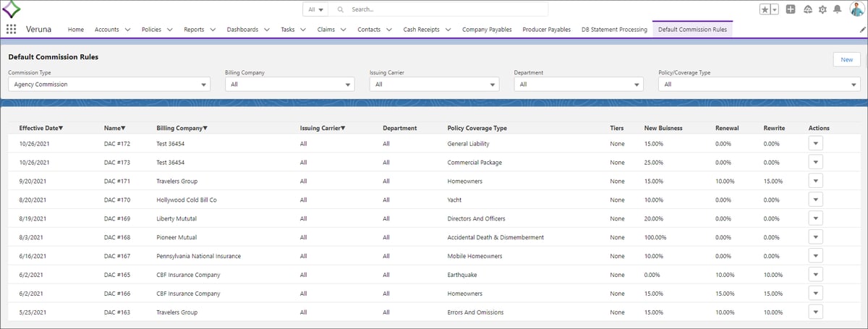Expand the Policies tab chevron
Screen dimensions: 868x329
pos(170,30)
